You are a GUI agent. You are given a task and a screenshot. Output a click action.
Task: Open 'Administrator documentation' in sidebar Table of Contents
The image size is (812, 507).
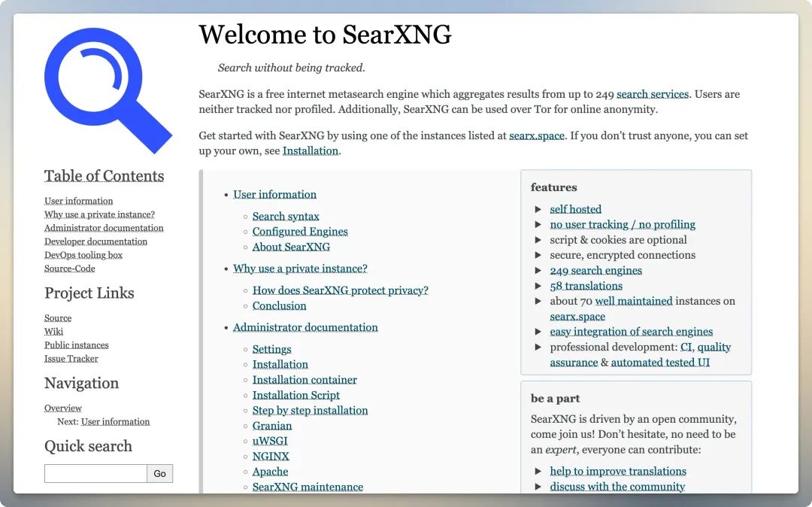point(104,228)
